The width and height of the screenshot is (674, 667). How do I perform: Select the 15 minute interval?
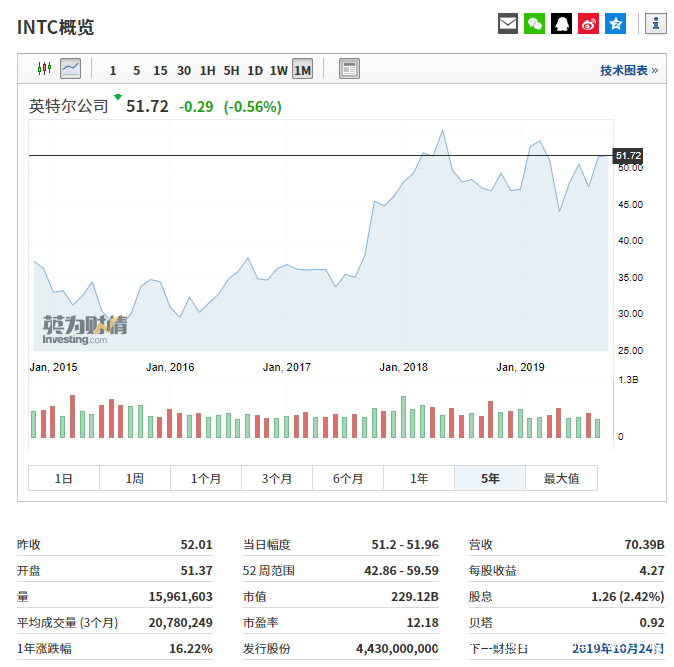tap(160, 70)
